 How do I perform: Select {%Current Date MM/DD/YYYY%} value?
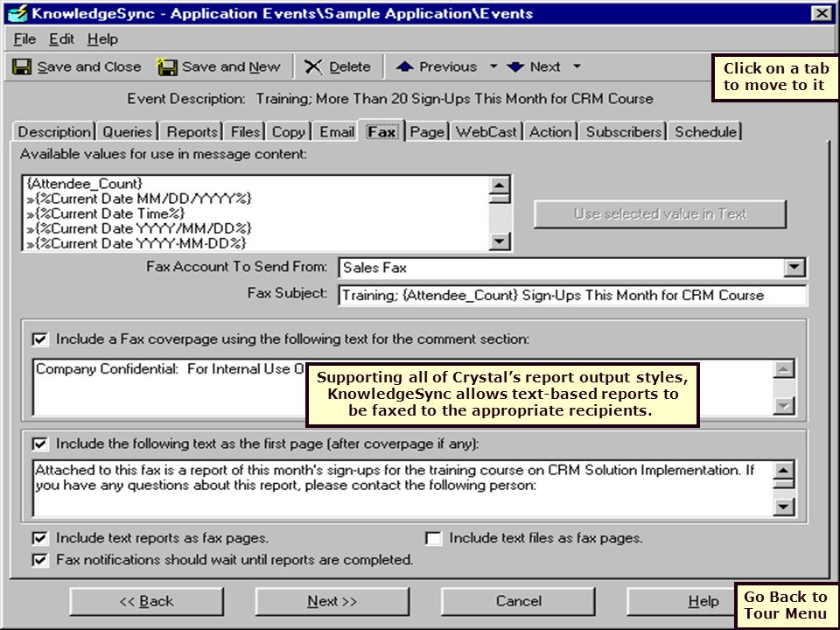pyautogui.click(x=139, y=199)
